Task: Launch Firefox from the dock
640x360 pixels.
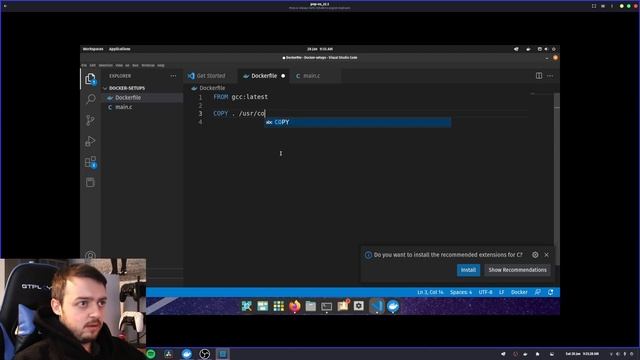Action: pos(295,306)
